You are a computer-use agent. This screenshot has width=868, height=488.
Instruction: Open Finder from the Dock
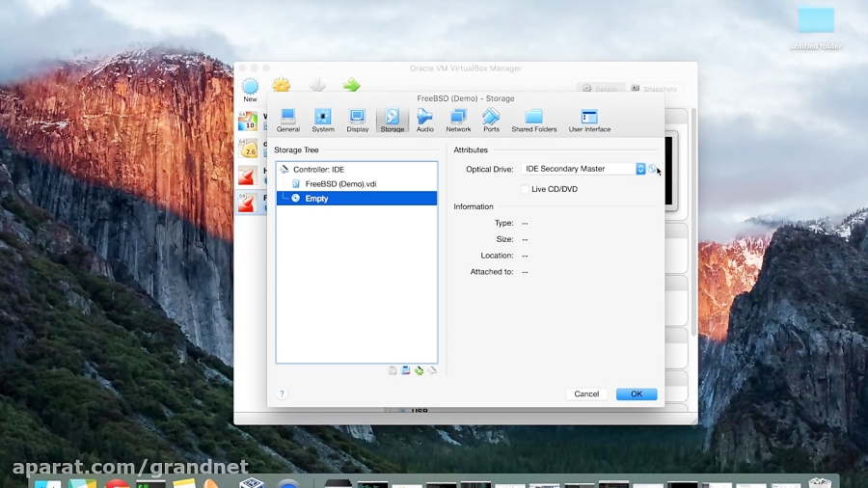(x=47, y=483)
